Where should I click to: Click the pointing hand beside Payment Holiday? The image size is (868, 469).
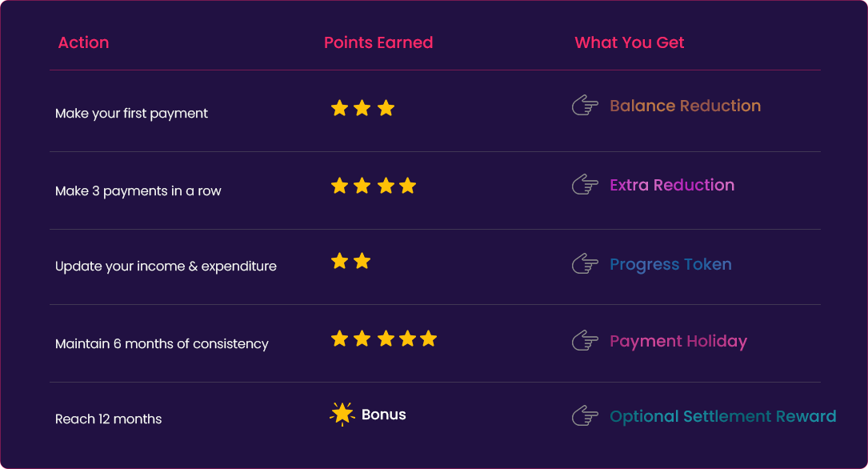pyautogui.click(x=586, y=342)
